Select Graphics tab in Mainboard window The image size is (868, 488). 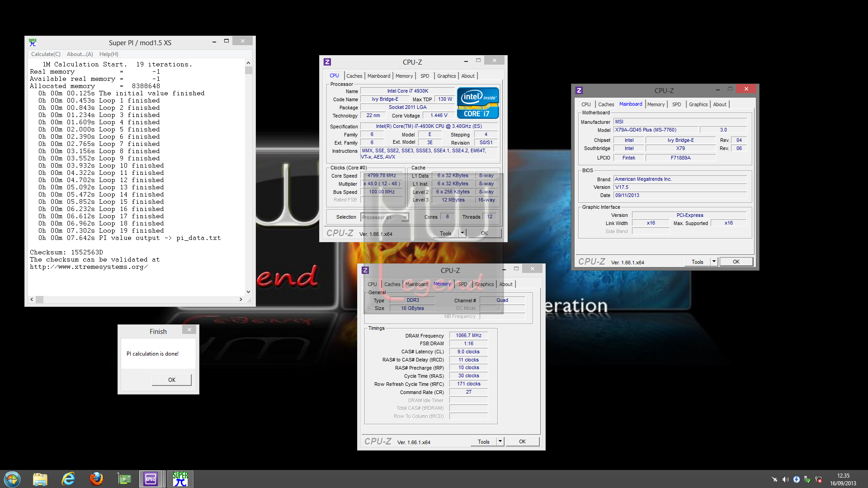coord(698,104)
